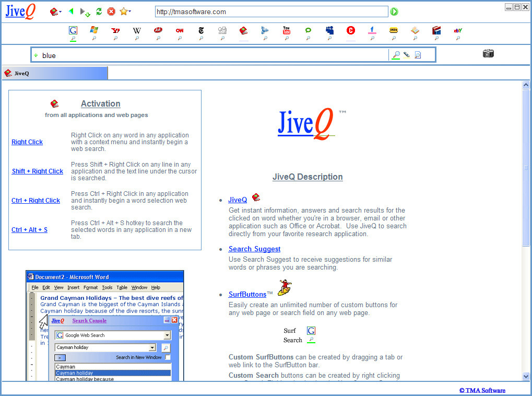Select the JiveQ browser tab
The width and height of the screenshot is (532, 396).
tap(55, 73)
